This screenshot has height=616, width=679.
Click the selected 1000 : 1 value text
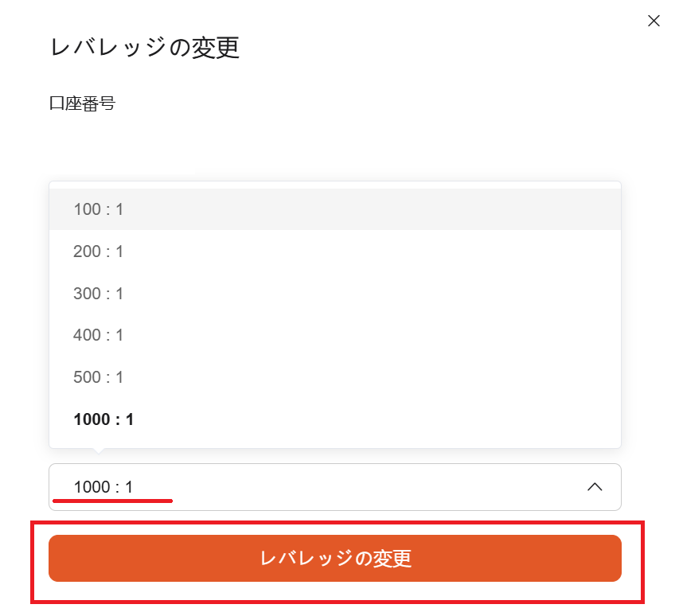103,486
